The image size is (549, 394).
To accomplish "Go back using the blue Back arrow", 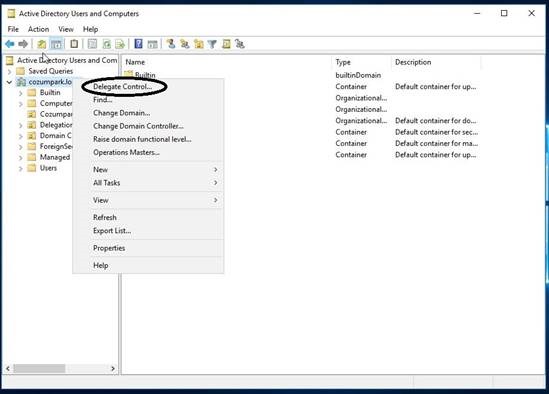I will 9,44.
